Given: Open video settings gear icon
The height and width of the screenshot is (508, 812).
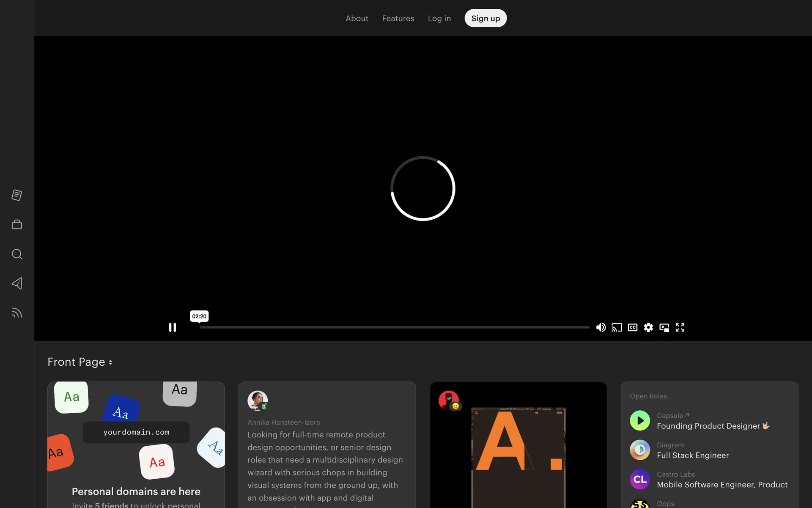Looking at the screenshot, I should (x=648, y=327).
